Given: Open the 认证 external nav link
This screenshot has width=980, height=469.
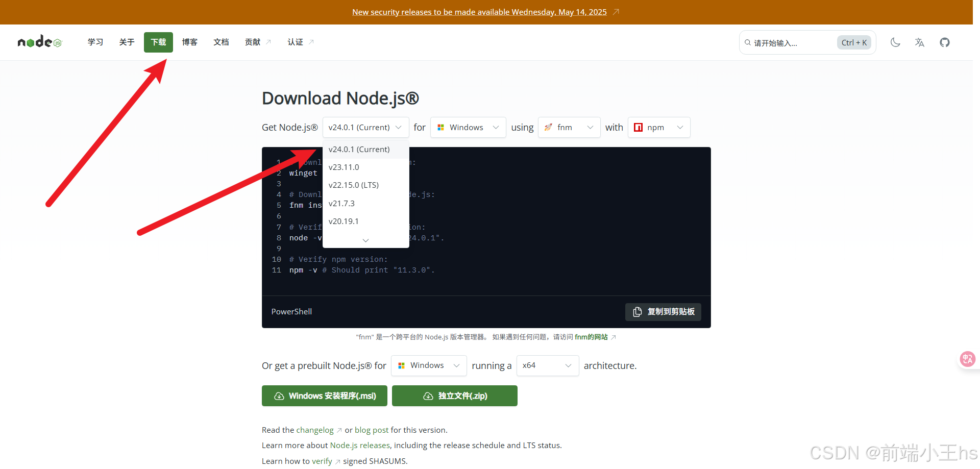Looking at the screenshot, I should (x=301, y=42).
